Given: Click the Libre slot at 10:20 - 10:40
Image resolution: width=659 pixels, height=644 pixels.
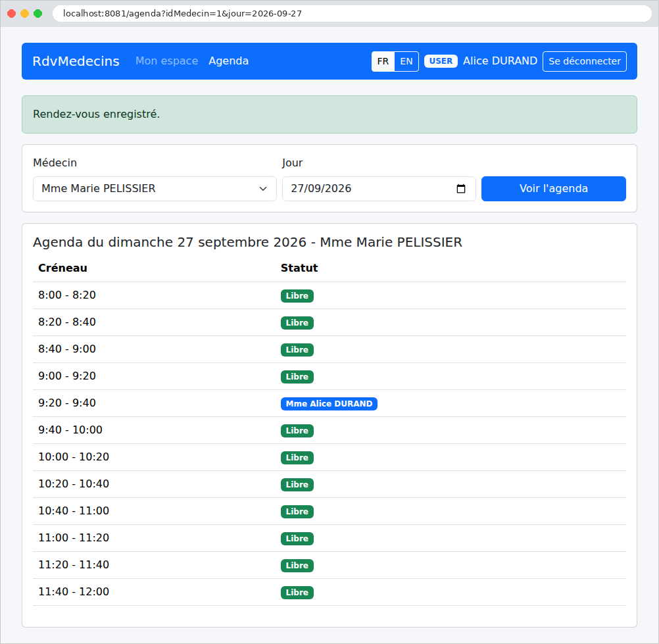Looking at the screenshot, I should point(297,484).
